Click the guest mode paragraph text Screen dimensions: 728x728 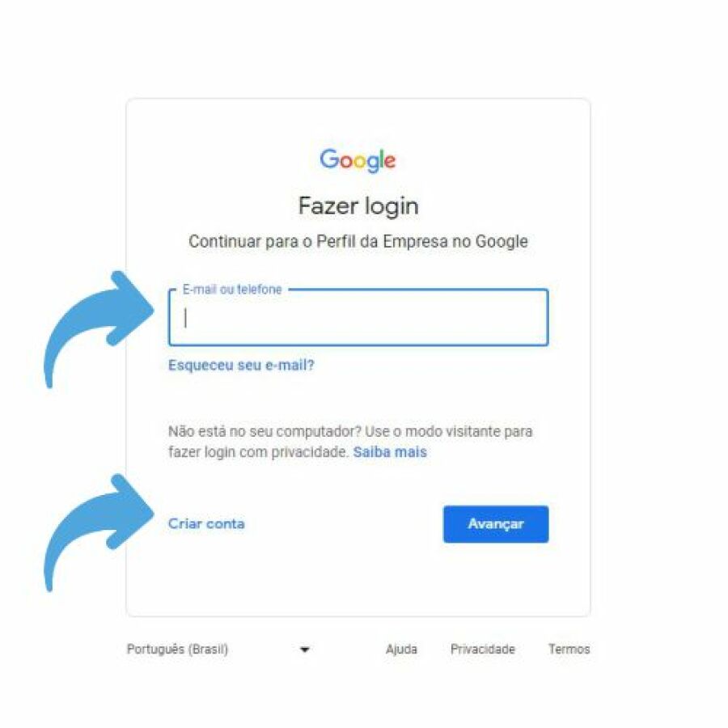pos(350,442)
